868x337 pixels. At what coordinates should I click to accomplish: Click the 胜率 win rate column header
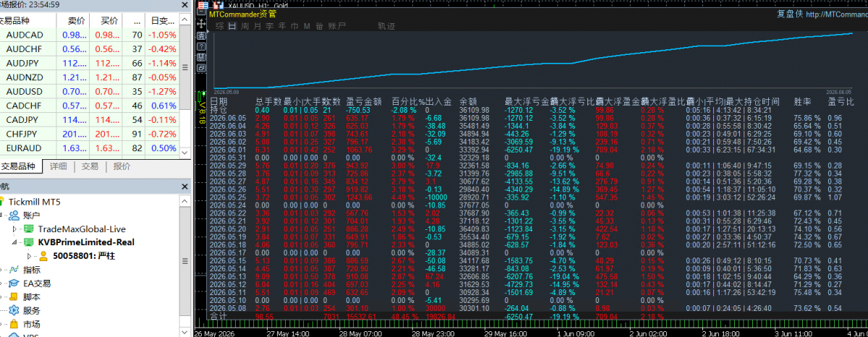click(803, 102)
